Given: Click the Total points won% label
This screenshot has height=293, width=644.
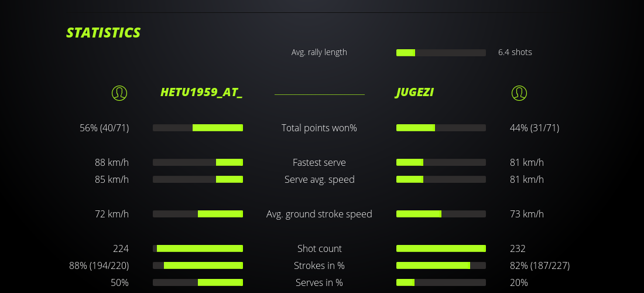Looking at the screenshot, I should (319, 128).
